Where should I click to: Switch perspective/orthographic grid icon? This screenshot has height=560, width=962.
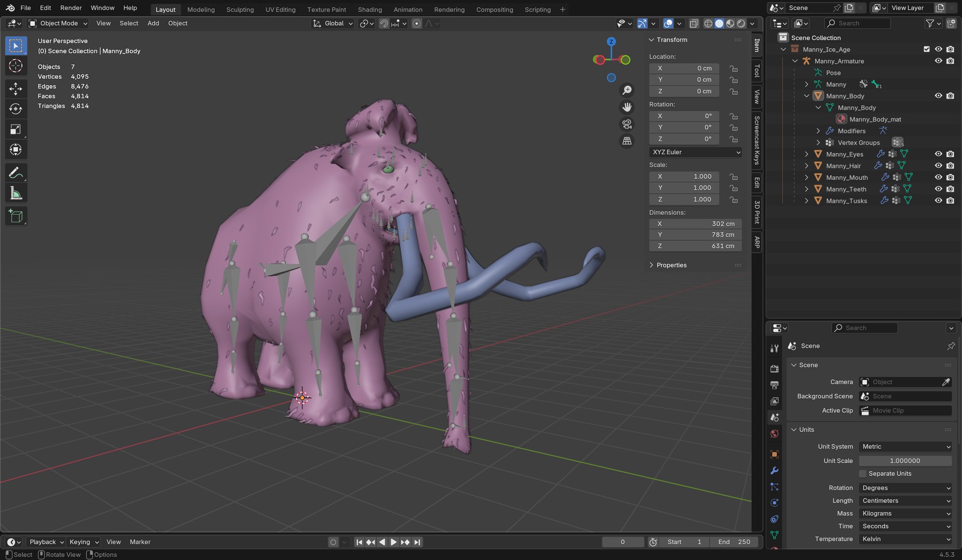627,141
